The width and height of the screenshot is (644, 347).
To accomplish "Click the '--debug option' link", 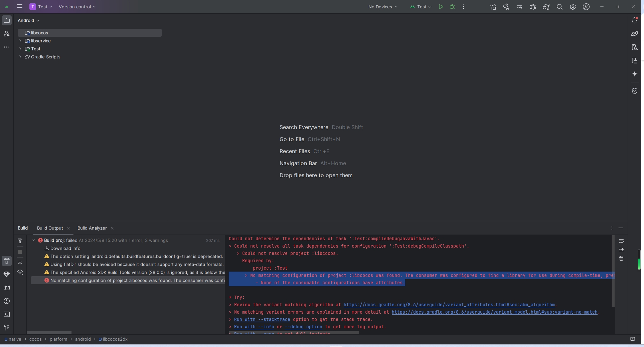I will (x=303, y=327).
